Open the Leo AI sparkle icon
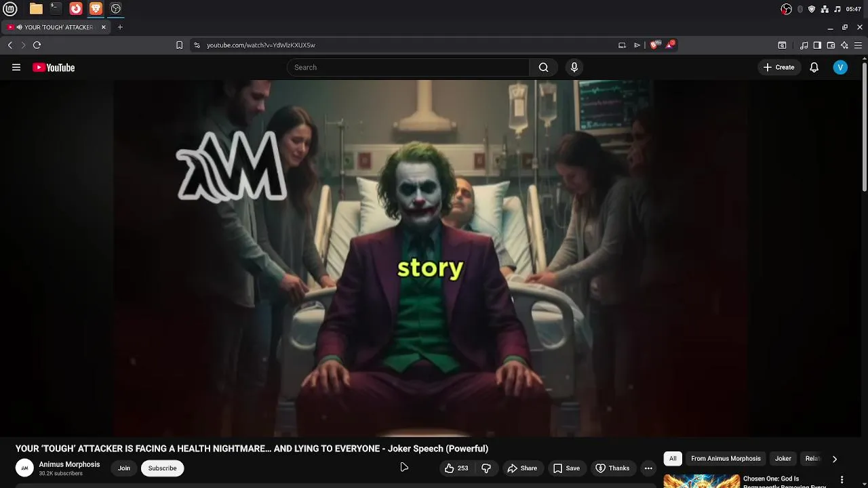Screen dimensions: 868x488 point(844,45)
